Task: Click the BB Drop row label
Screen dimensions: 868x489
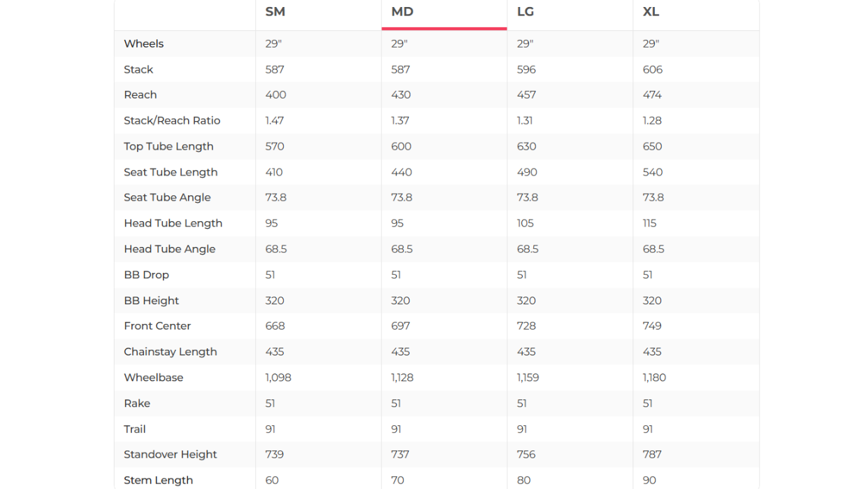Action: (x=147, y=275)
